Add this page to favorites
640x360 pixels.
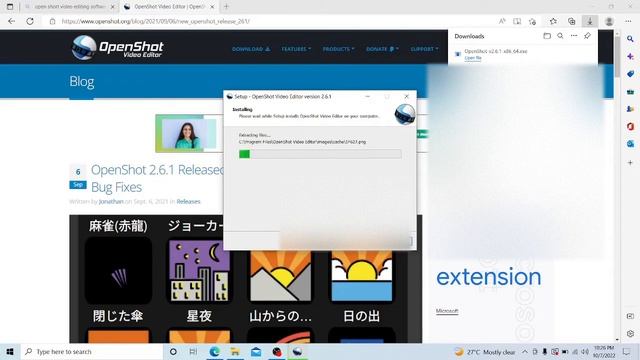click(532, 21)
